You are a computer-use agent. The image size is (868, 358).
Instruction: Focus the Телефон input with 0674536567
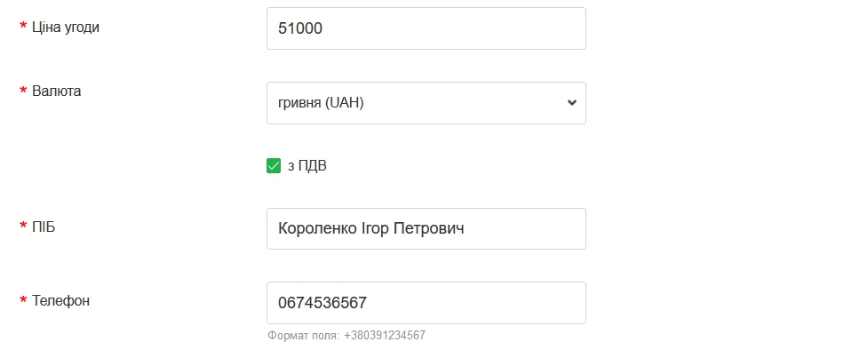[426, 303]
